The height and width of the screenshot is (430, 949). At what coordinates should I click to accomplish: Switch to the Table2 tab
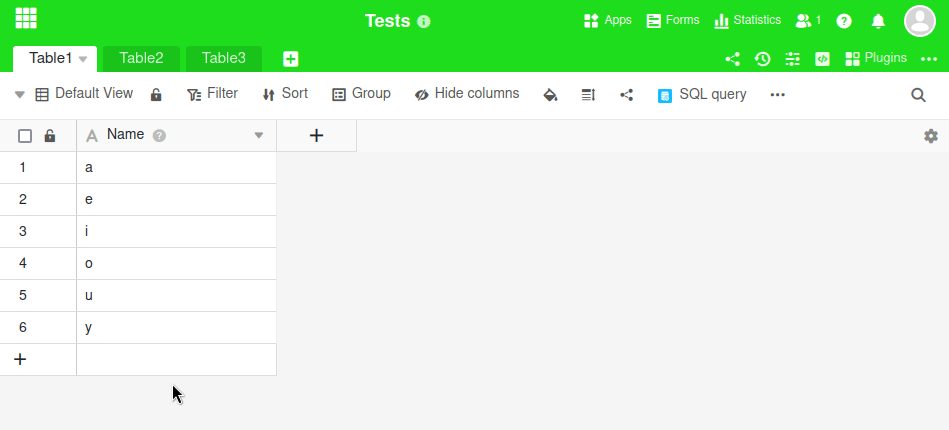pos(141,58)
